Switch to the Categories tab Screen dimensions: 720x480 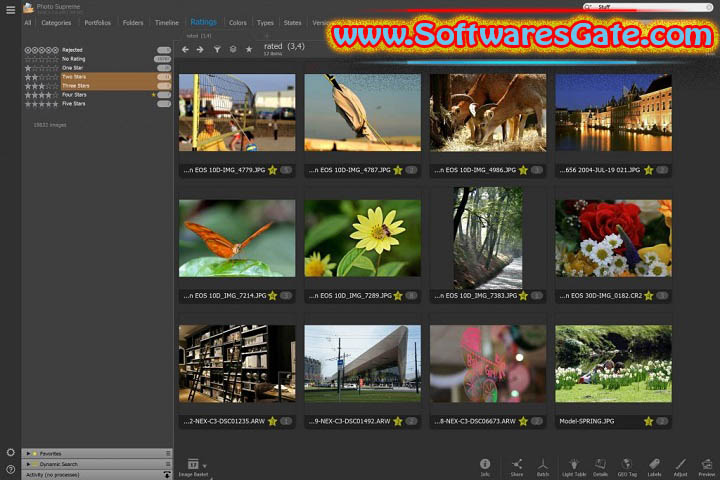(x=56, y=23)
